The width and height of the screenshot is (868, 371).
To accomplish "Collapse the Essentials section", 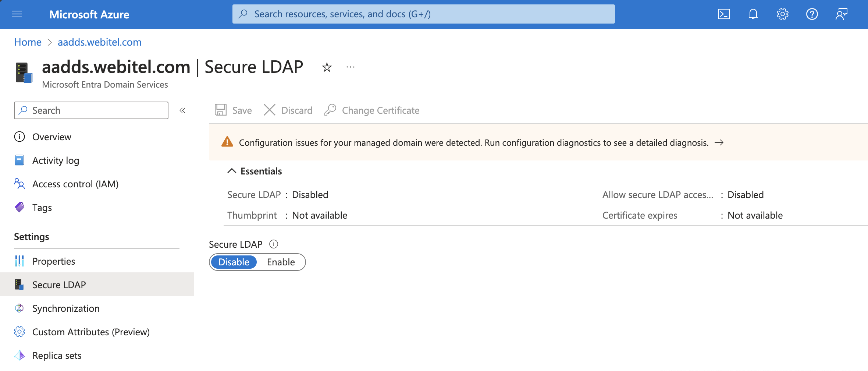I will [x=232, y=171].
